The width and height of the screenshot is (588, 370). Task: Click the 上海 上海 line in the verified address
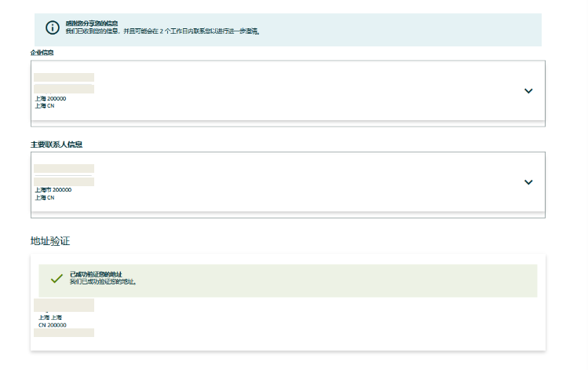point(50,318)
